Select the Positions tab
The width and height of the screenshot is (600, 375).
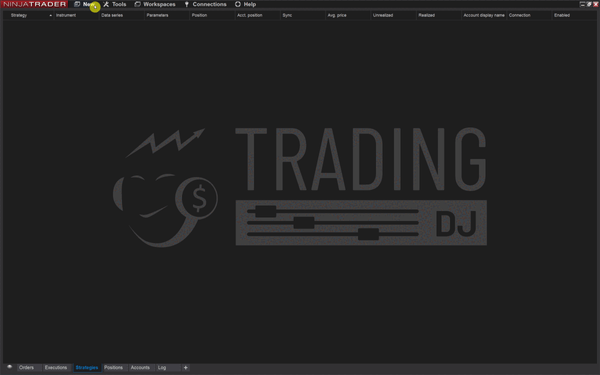click(113, 368)
